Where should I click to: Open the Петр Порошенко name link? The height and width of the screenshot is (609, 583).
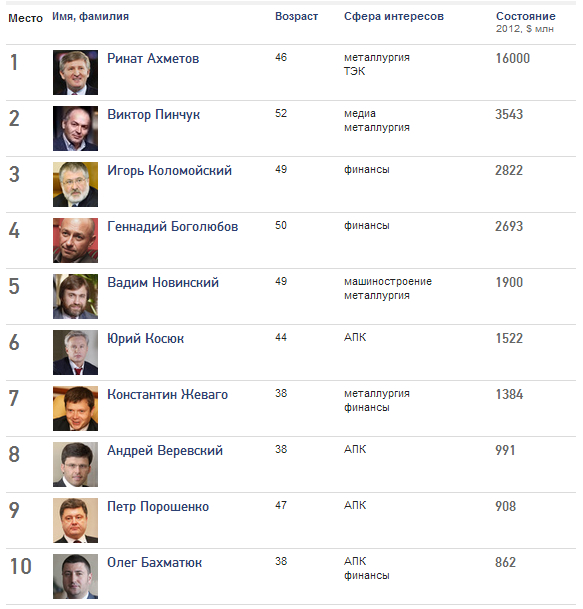pyautogui.click(x=158, y=506)
